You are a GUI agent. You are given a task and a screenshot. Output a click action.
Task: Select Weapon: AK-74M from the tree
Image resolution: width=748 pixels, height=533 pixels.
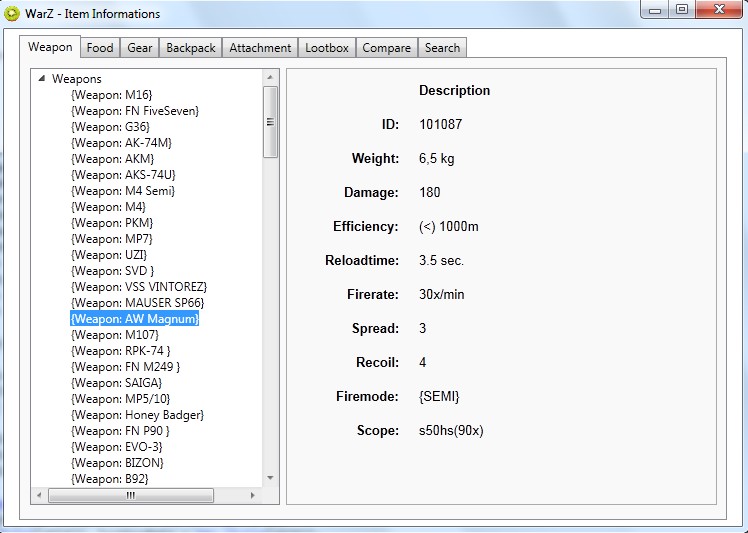pyautogui.click(x=121, y=143)
